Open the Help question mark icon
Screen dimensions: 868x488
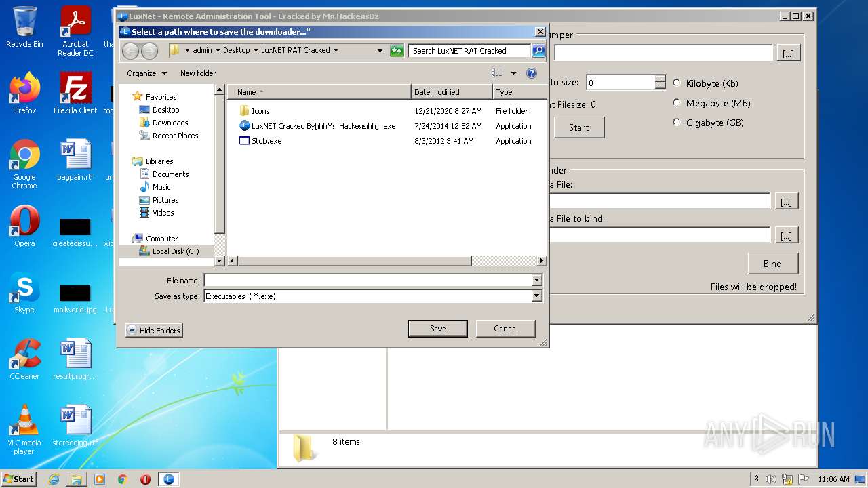coord(532,73)
